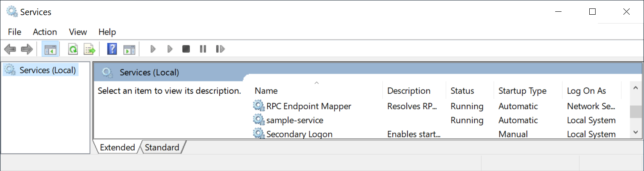Click the Export List icon

pos(89,49)
